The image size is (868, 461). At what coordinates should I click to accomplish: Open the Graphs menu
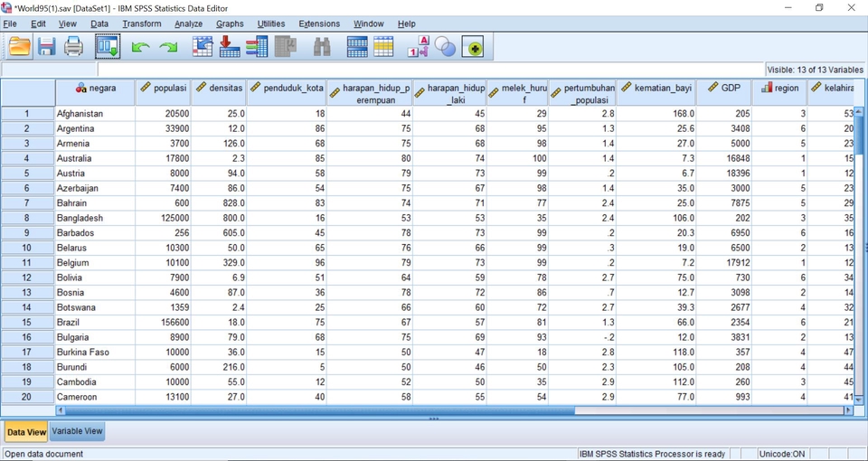230,24
